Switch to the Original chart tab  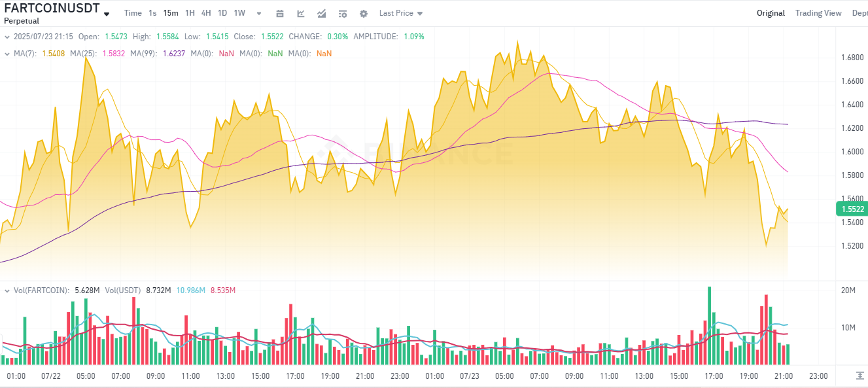click(x=771, y=13)
